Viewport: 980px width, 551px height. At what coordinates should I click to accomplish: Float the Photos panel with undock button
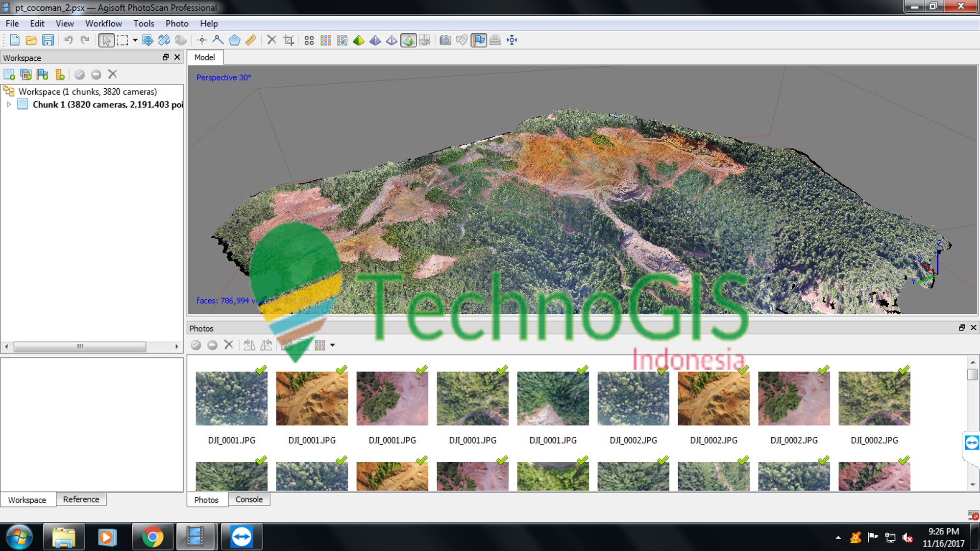point(962,328)
